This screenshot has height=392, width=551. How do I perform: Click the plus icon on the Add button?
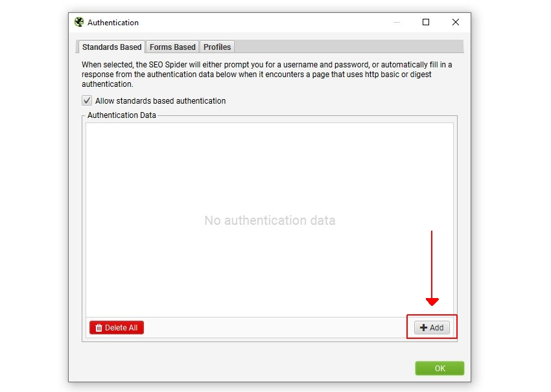click(424, 328)
